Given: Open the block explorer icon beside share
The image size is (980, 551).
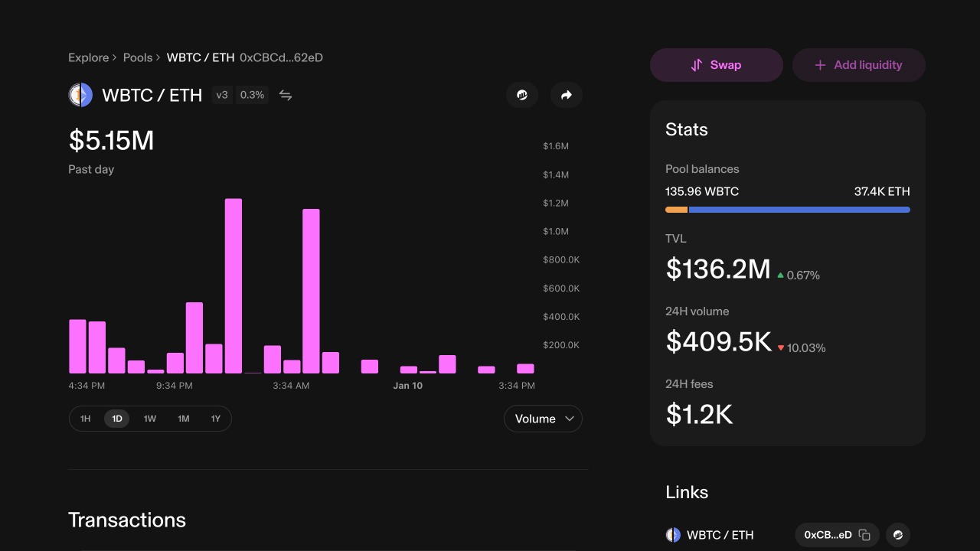Looking at the screenshot, I should (x=522, y=95).
